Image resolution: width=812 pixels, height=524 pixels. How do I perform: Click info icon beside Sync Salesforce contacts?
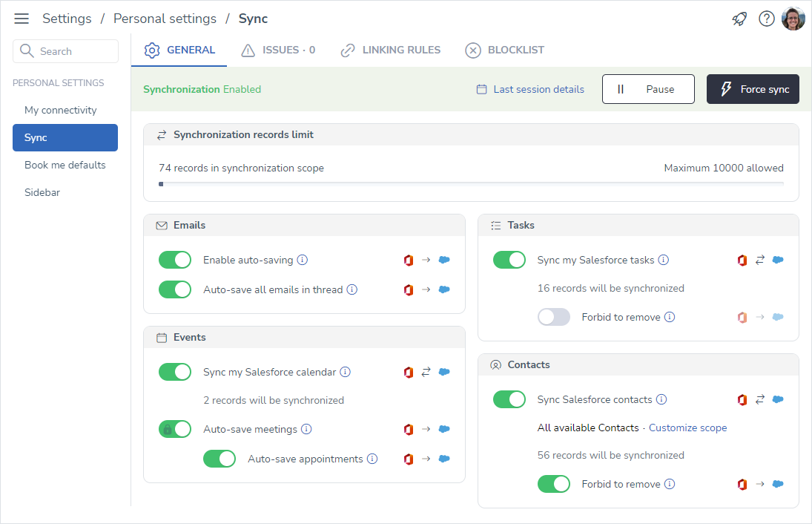pos(661,399)
